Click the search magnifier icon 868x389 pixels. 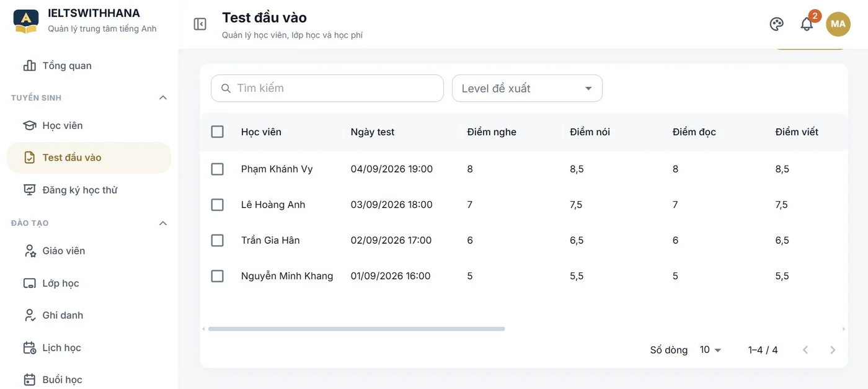(x=226, y=88)
